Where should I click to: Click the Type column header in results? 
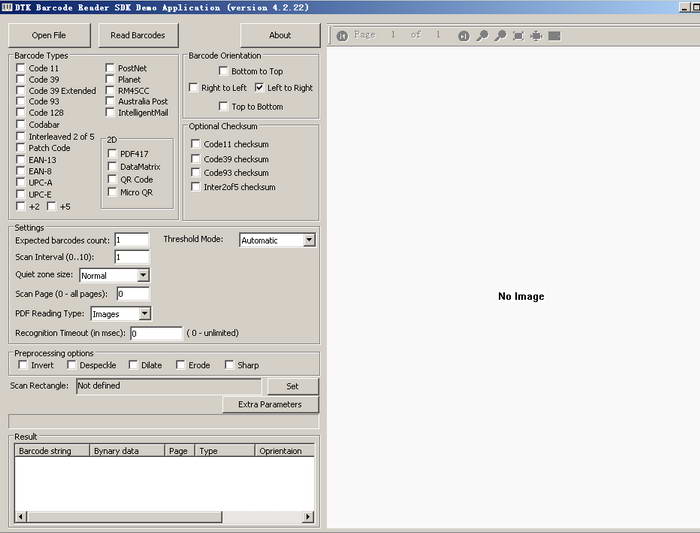[x=225, y=451]
